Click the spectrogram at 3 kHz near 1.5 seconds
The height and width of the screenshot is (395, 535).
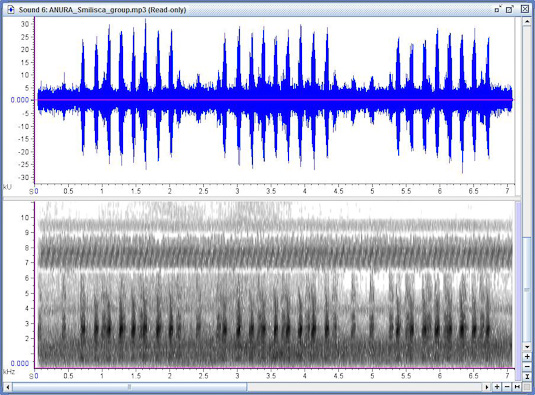(135, 323)
